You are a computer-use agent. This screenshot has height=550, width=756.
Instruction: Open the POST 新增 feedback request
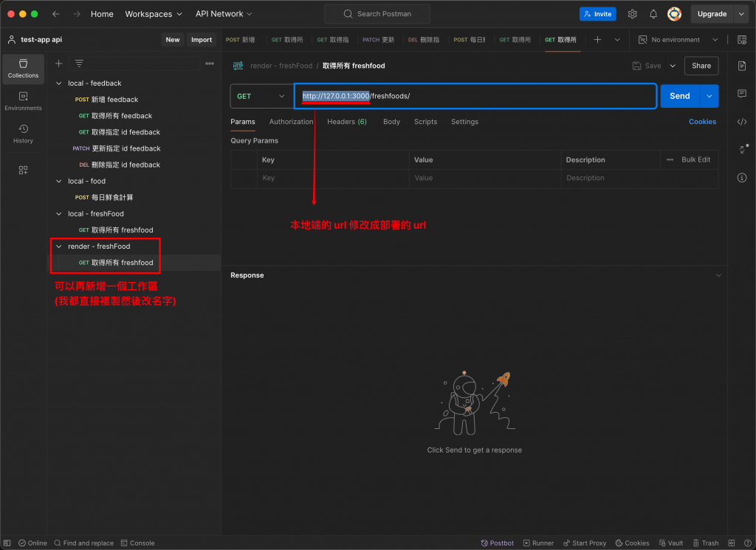tap(134, 100)
